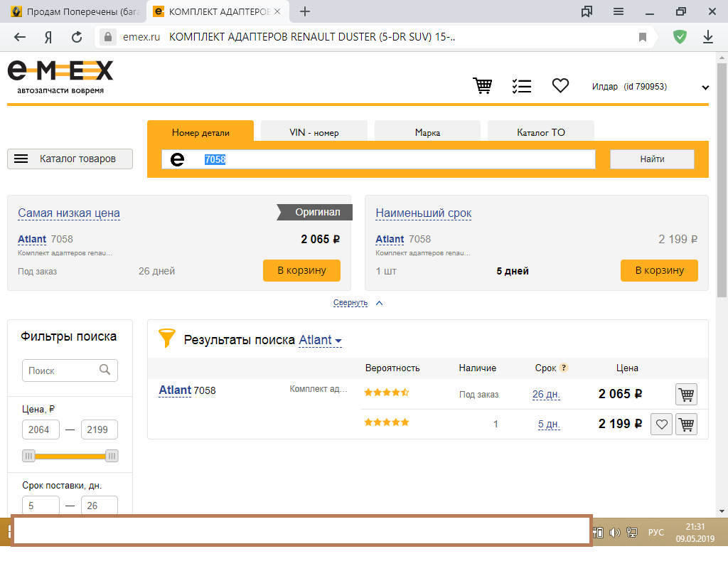This screenshot has height=576, width=728.
Task: Click the Оригинал label badge
Action: [x=315, y=213]
